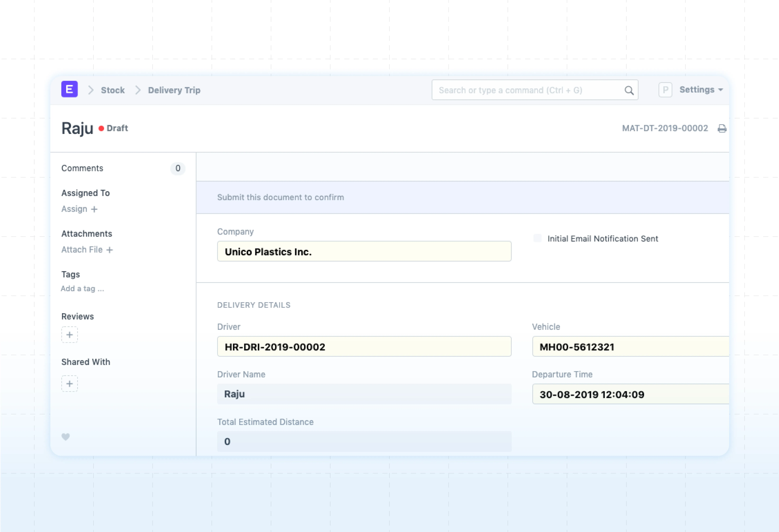Image resolution: width=779 pixels, height=532 pixels.
Task: Open the Departure Time picker field
Action: [630, 394]
